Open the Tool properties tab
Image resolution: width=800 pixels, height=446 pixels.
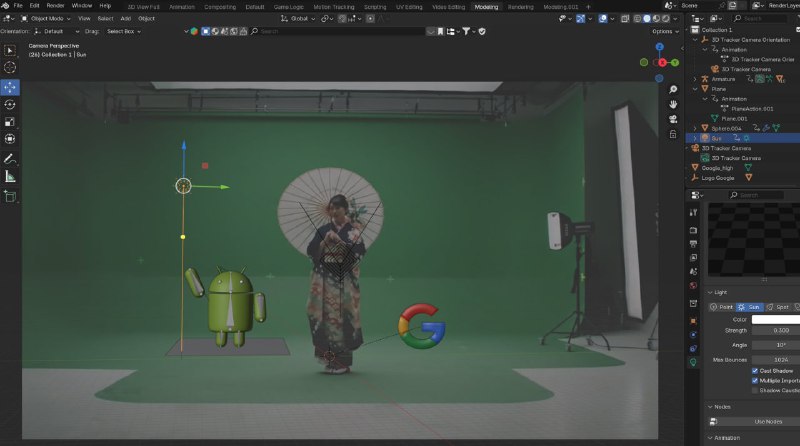(x=693, y=213)
